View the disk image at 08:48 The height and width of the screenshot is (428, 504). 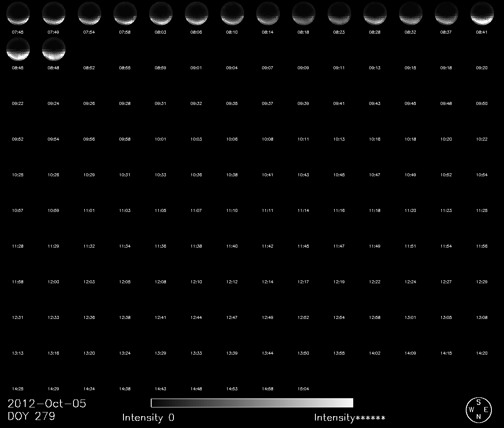[x=54, y=49]
